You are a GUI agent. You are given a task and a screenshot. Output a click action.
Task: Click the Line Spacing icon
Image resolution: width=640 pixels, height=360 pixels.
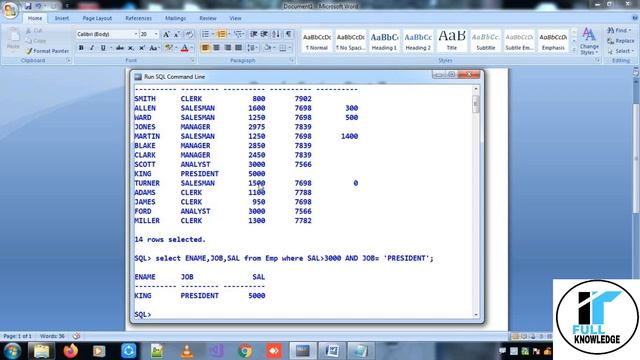pyautogui.click(x=251, y=48)
